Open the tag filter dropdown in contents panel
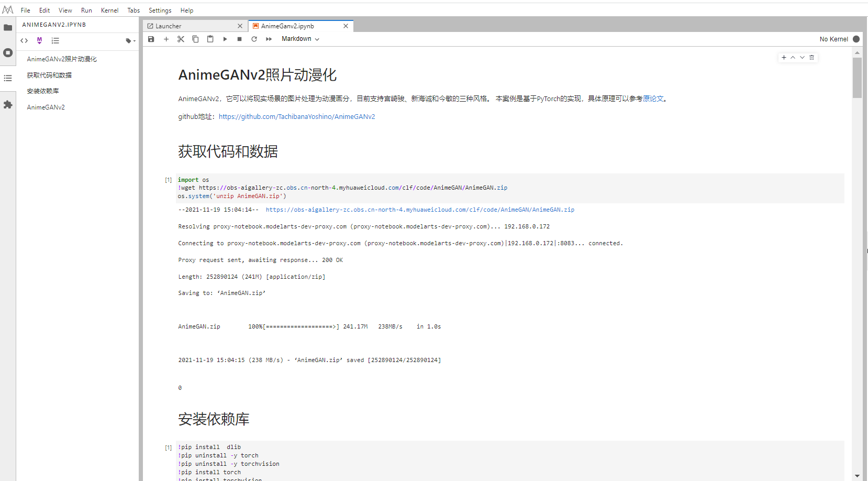Image resolution: width=868 pixels, height=481 pixels. (130, 40)
